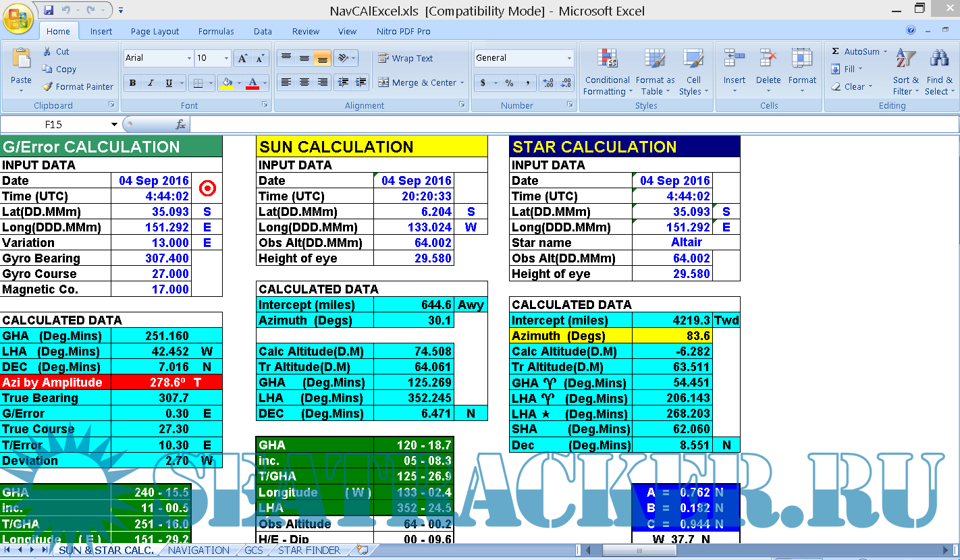The image size is (960, 560).
Task: Expand the Arial font name dropdown
Action: (x=189, y=58)
